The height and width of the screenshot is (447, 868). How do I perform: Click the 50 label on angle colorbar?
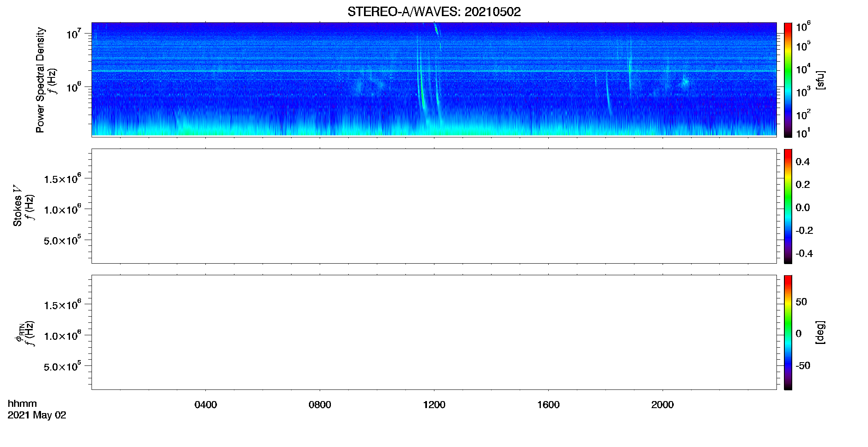coord(801,302)
